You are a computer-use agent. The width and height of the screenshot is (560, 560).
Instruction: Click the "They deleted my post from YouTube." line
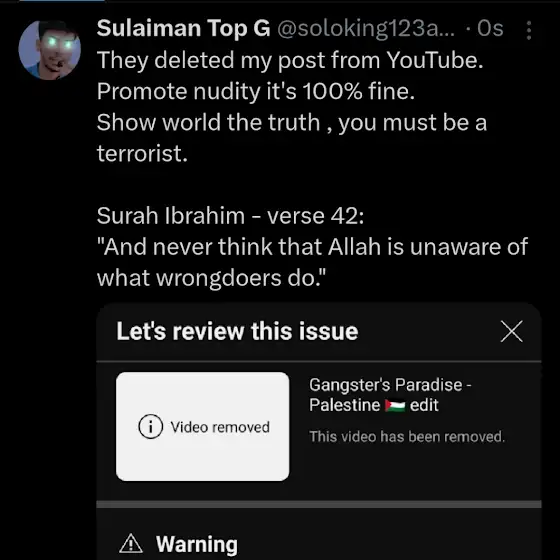coord(290,60)
